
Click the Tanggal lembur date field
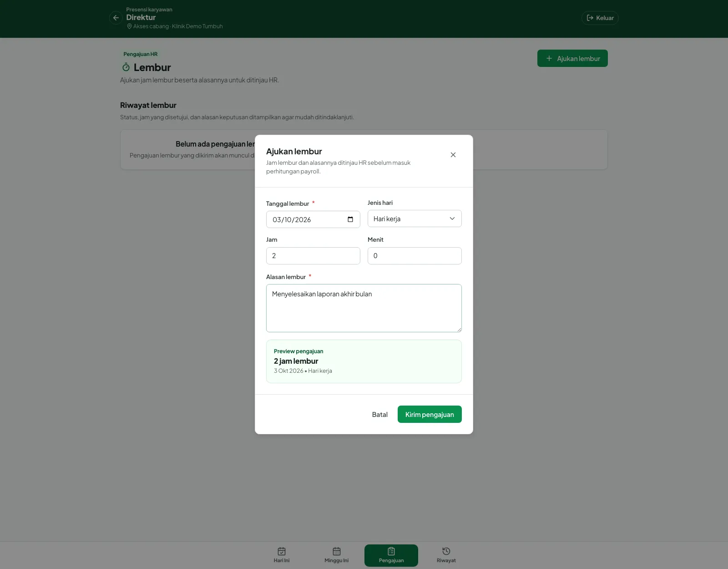313,219
